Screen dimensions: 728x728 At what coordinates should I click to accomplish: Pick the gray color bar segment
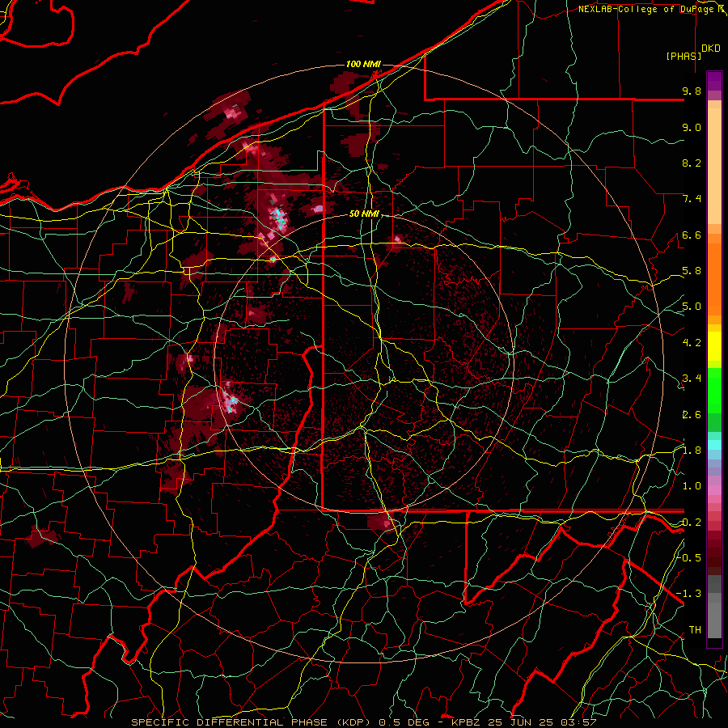pos(714,608)
